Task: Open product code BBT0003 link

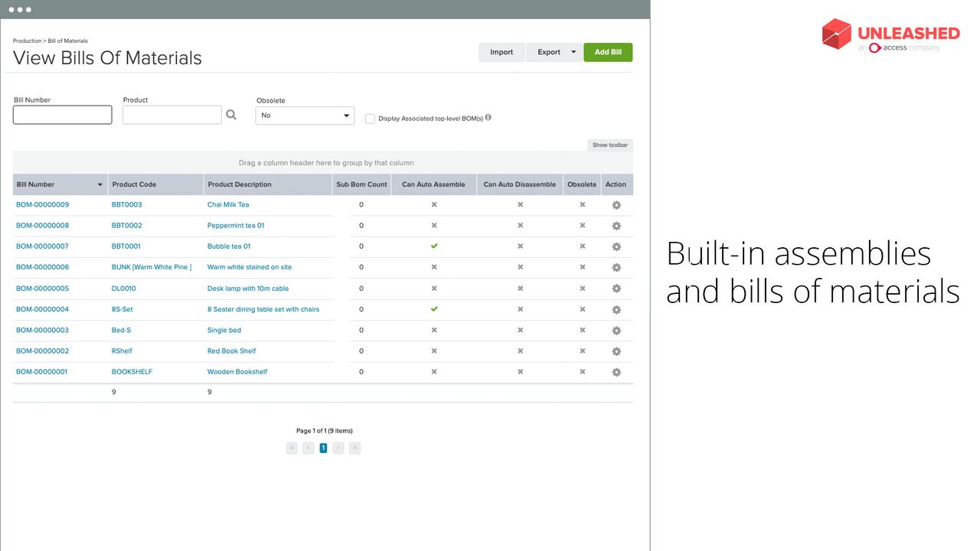Action: point(126,204)
